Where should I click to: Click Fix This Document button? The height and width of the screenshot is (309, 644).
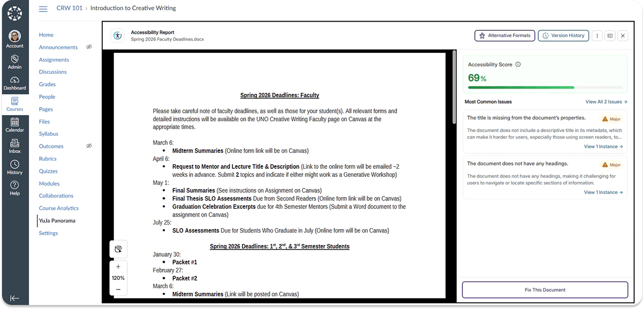pos(545,290)
